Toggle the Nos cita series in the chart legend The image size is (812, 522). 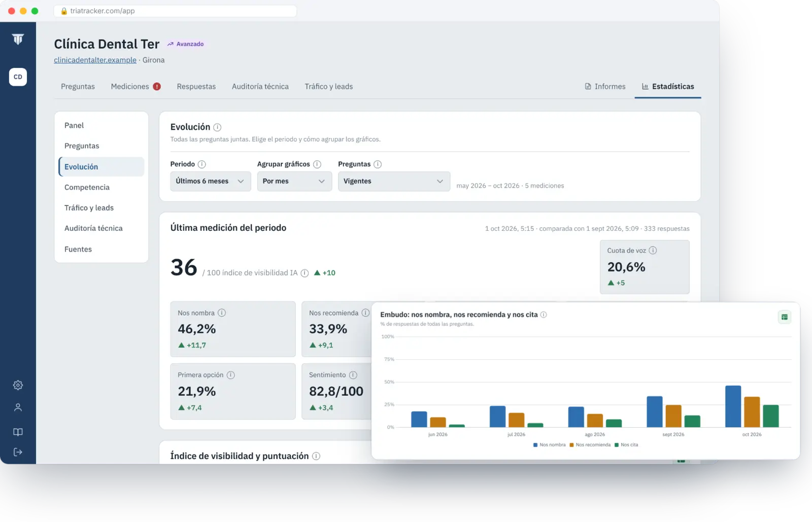point(626,445)
